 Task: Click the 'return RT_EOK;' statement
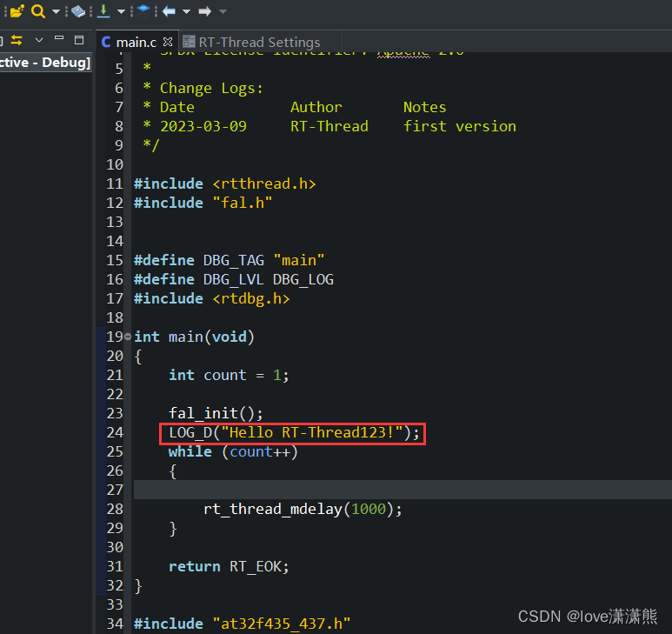coord(229,566)
